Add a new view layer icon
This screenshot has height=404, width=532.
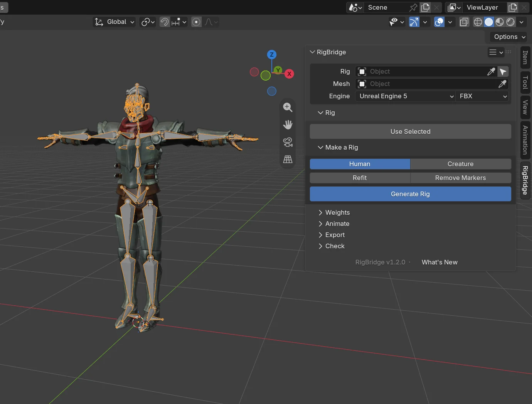pos(513,7)
